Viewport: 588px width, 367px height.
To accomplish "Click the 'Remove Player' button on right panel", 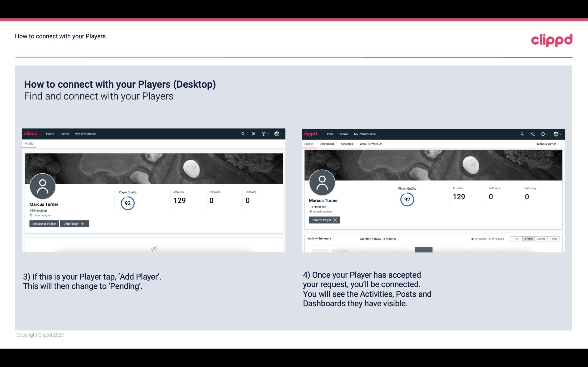I will pyautogui.click(x=324, y=219).
